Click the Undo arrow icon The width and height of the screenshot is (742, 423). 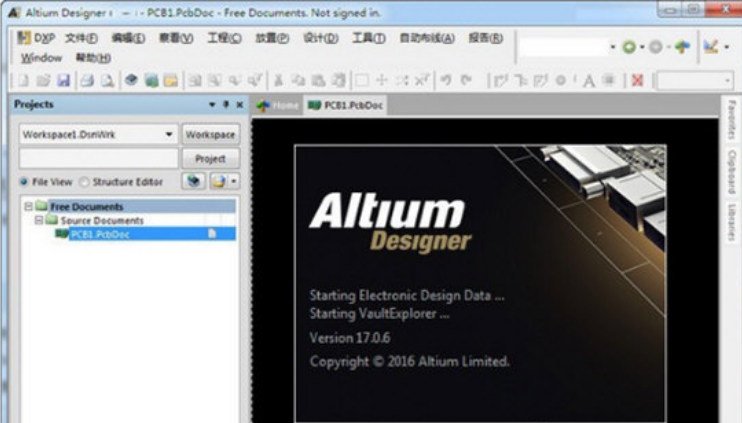445,80
